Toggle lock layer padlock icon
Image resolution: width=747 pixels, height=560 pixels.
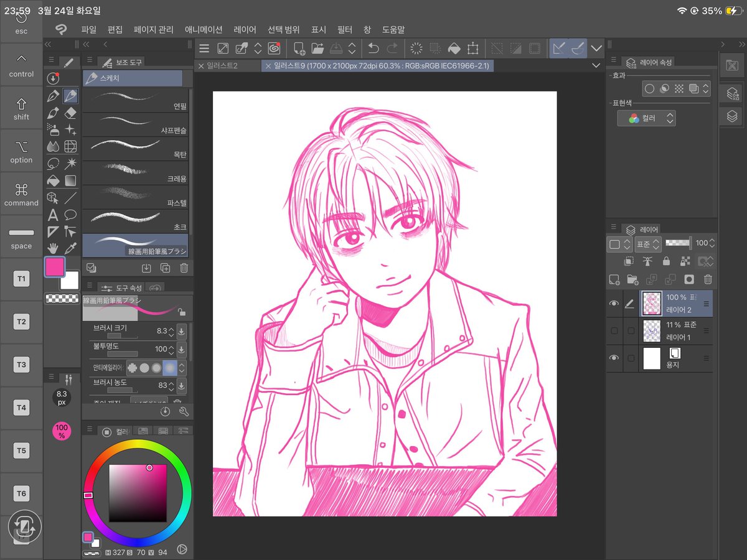click(666, 262)
